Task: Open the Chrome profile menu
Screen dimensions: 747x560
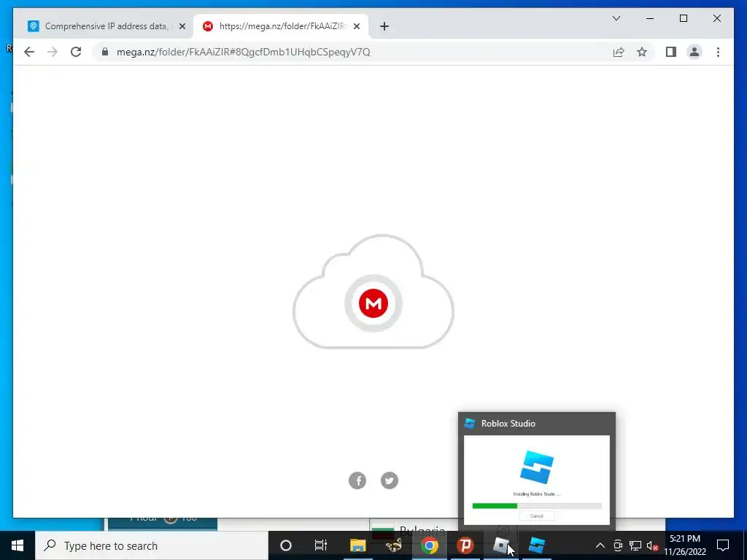Action: [694, 52]
